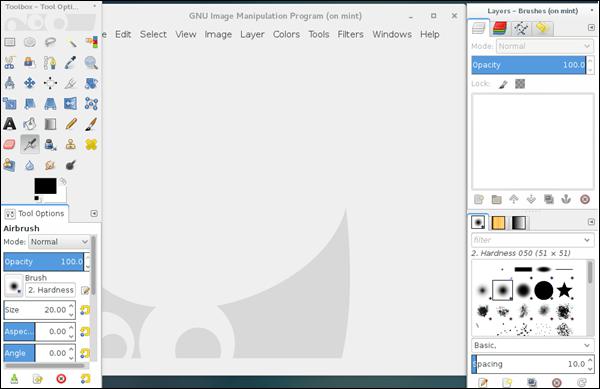Reset tool options to default values

pyautogui.click(x=85, y=379)
